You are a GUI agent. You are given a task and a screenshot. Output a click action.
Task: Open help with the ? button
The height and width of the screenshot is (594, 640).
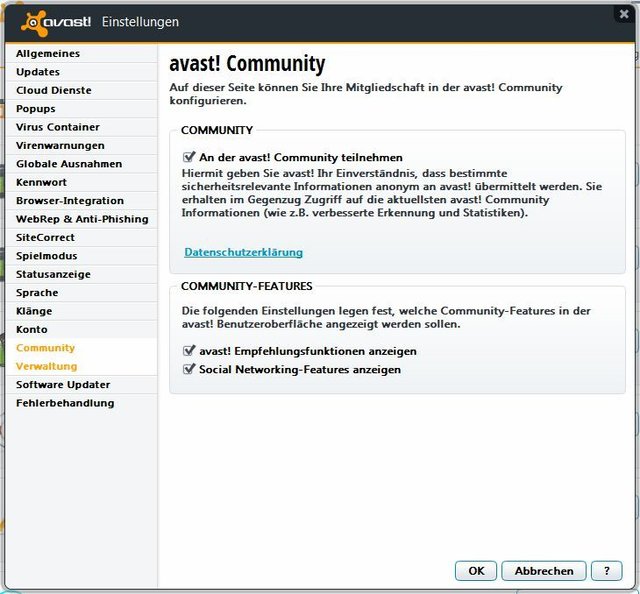(x=607, y=571)
